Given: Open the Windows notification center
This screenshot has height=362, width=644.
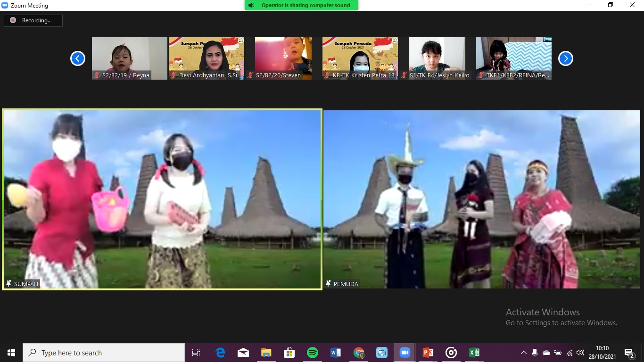Looking at the screenshot, I should pyautogui.click(x=629, y=353).
